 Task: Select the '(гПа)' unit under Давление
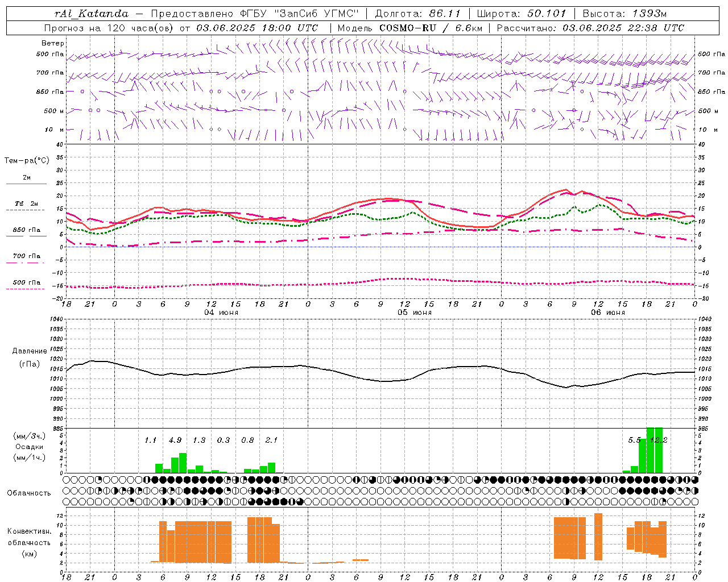tap(30, 364)
